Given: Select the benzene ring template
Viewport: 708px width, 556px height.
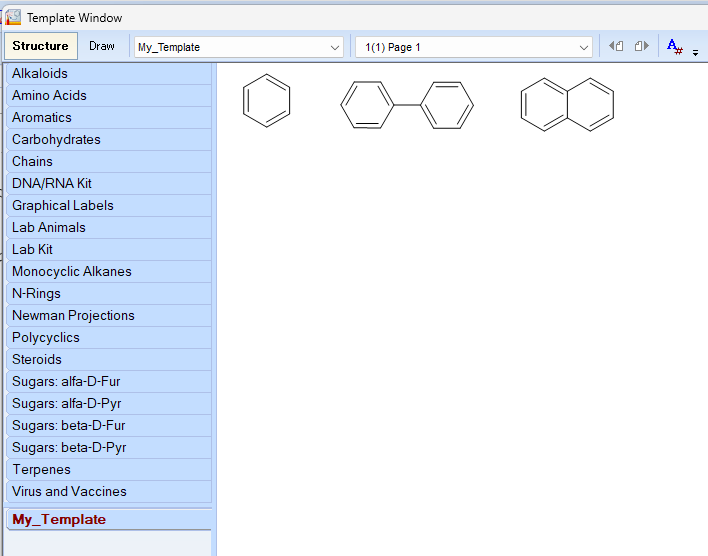Looking at the screenshot, I should click(x=266, y=100).
